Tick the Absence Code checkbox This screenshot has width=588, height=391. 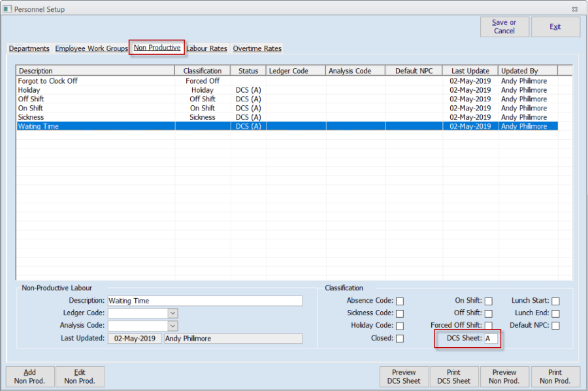click(x=400, y=301)
